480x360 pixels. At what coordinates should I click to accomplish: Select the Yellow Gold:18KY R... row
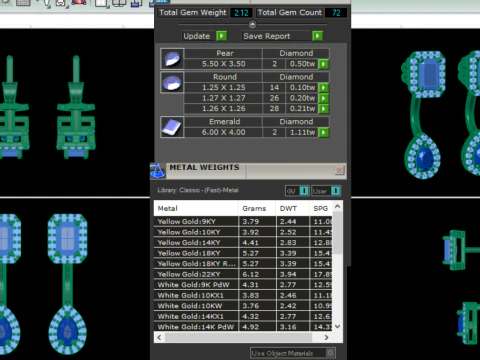243,263
